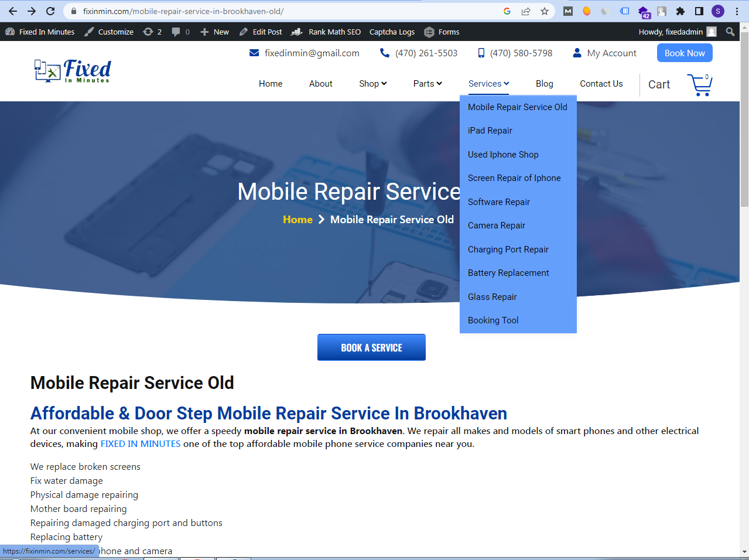Click the Fixed In Minutes logo

click(x=73, y=71)
